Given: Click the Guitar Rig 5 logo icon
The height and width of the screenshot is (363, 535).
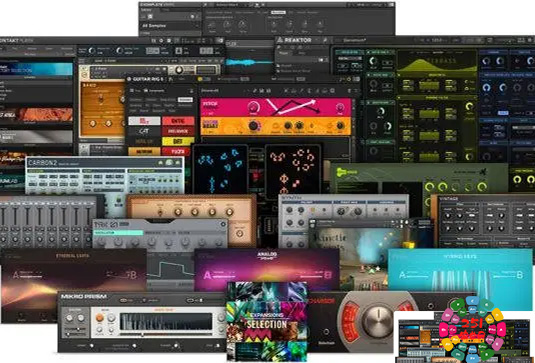Looking at the screenshot, I should [129, 79].
